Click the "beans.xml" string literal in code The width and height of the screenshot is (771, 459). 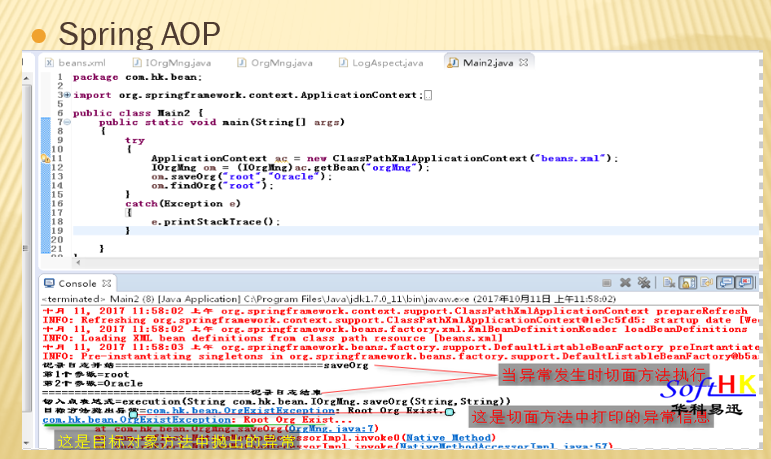tap(570, 158)
